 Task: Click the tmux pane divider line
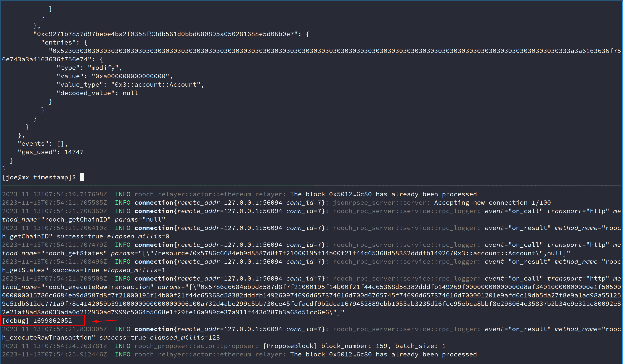point(311,186)
